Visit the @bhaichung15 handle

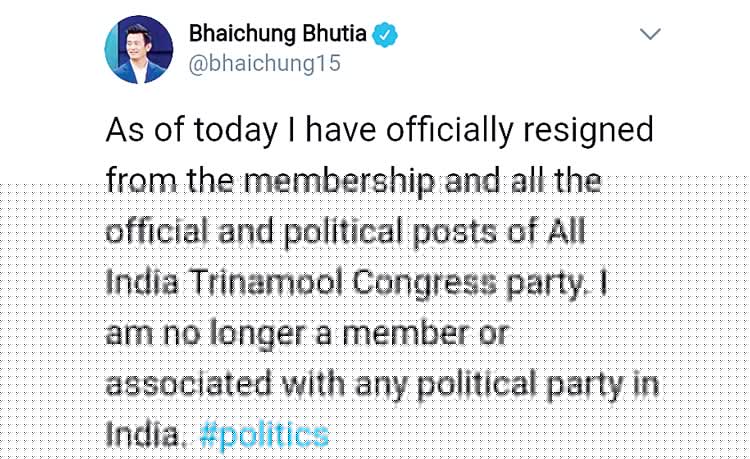[265, 63]
